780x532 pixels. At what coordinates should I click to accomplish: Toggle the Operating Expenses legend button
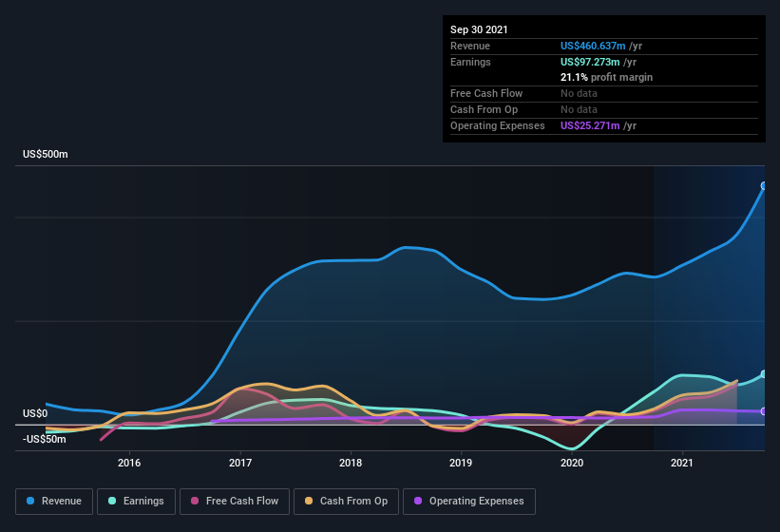[469, 502]
